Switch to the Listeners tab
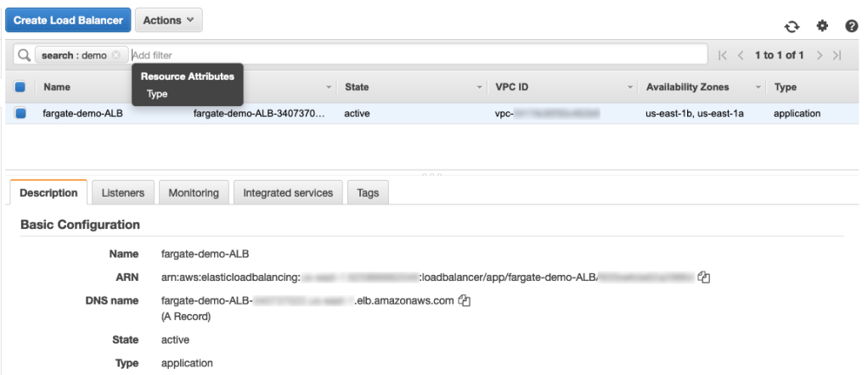The width and height of the screenshot is (868, 375). coord(122,193)
